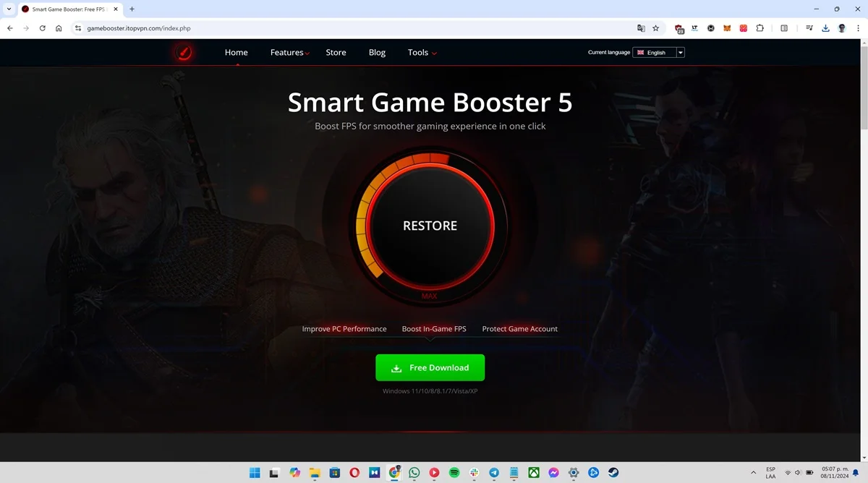The width and height of the screenshot is (868, 483).
Task: Open the MetaMask extension icon
Action: tap(726, 27)
